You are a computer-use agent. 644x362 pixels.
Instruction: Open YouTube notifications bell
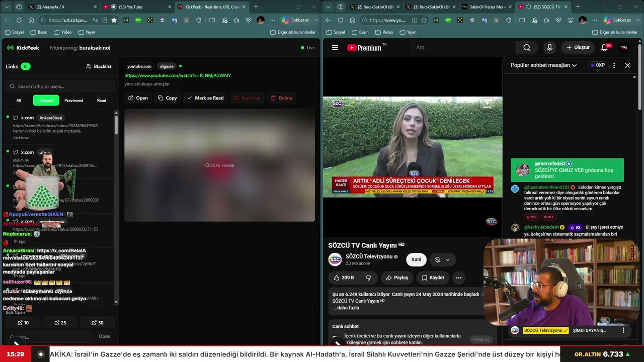(x=605, y=48)
